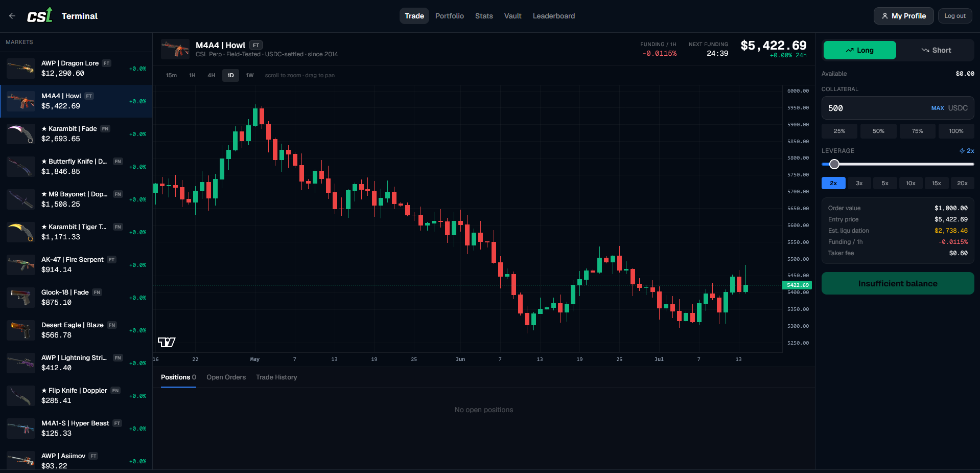Open the Positions tab
980x473 pixels.
point(178,377)
